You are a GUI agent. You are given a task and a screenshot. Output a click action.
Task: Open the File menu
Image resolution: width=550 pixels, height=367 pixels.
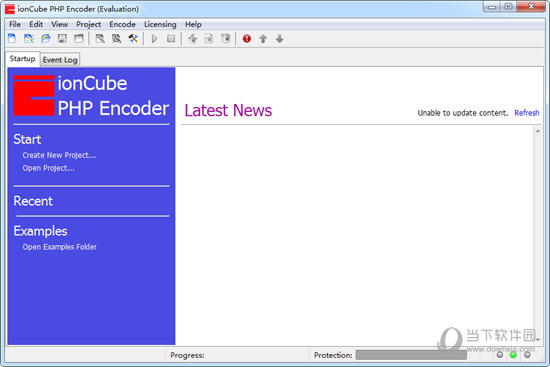pyautogui.click(x=15, y=24)
